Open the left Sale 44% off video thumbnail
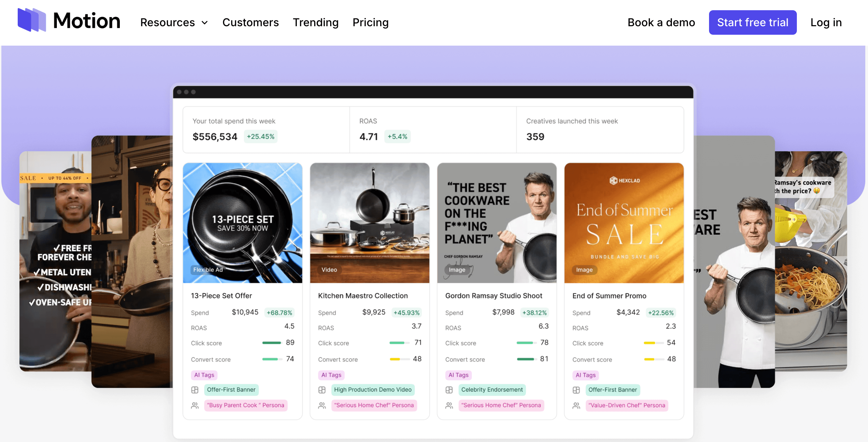Viewport: 868px width, 442px height. pos(55,261)
